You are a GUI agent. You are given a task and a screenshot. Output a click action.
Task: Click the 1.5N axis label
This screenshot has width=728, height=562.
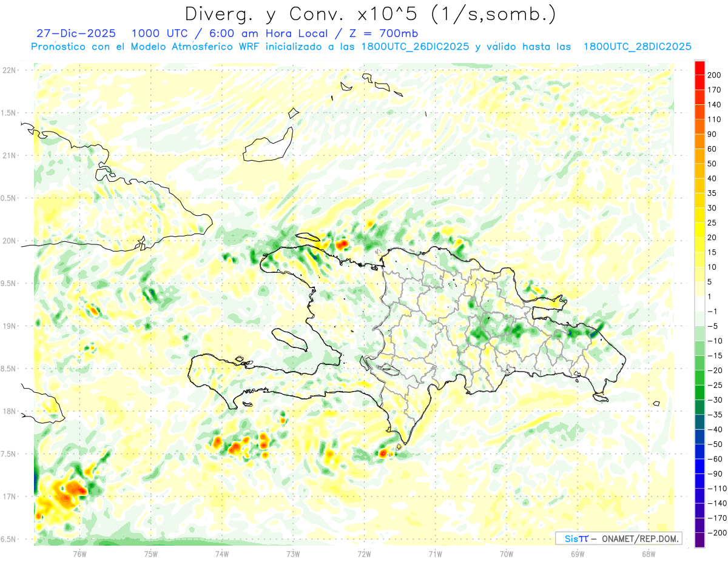(8, 113)
